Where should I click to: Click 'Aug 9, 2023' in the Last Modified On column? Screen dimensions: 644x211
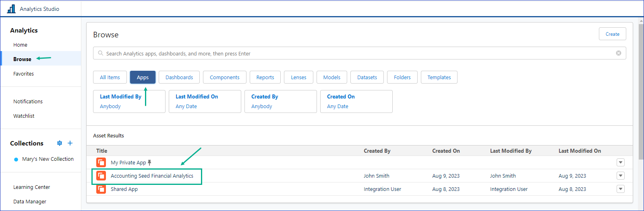click(x=572, y=176)
